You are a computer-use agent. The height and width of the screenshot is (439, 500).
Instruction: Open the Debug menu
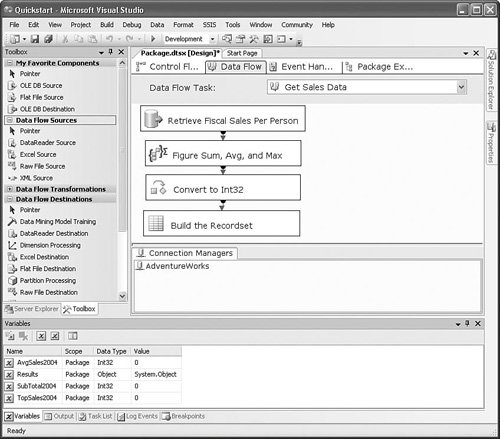click(132, 25)
